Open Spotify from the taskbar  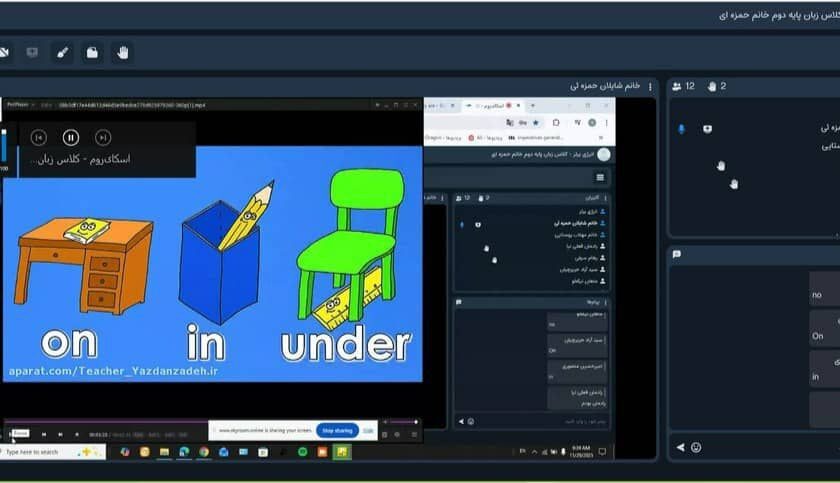point(302,452)
